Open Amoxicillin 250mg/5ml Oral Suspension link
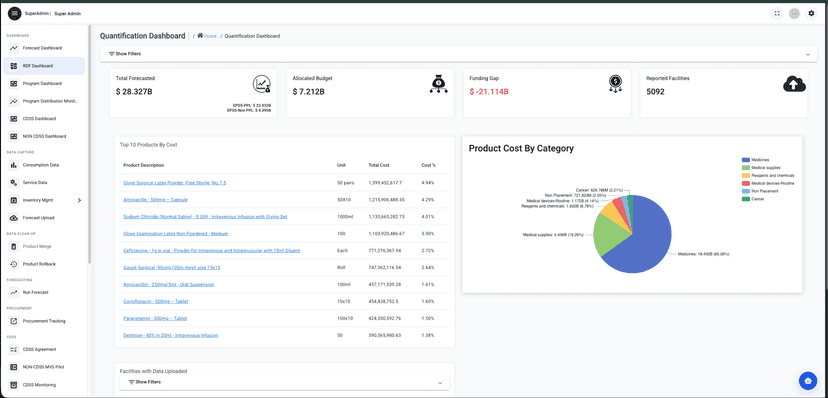The image size is (828, 398). 168,285
